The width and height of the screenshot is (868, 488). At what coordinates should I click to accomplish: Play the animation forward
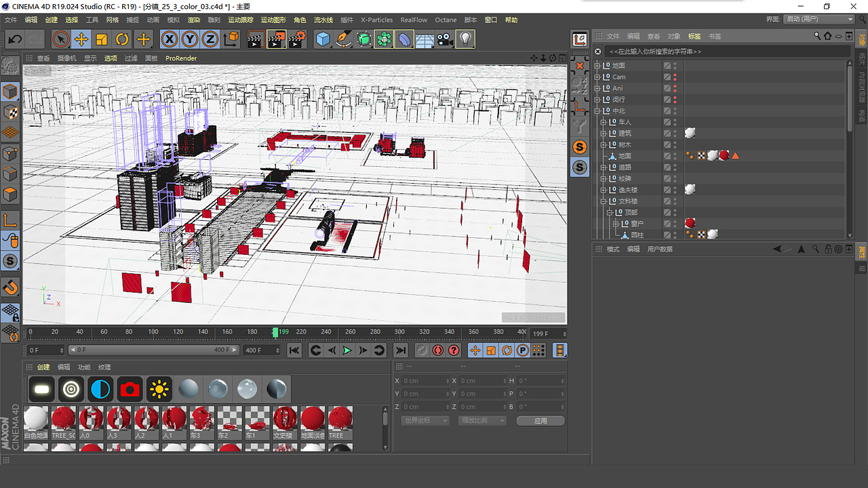click(x=347, y=350)
